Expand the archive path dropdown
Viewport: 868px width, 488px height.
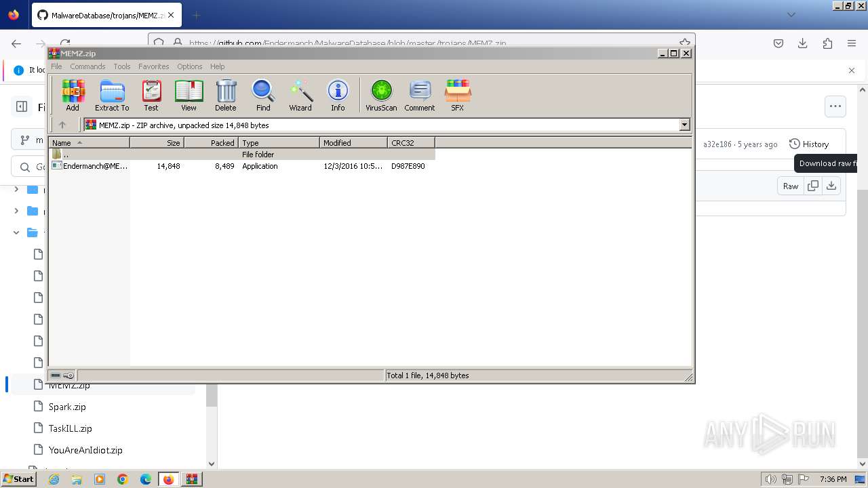click(684, 125)
